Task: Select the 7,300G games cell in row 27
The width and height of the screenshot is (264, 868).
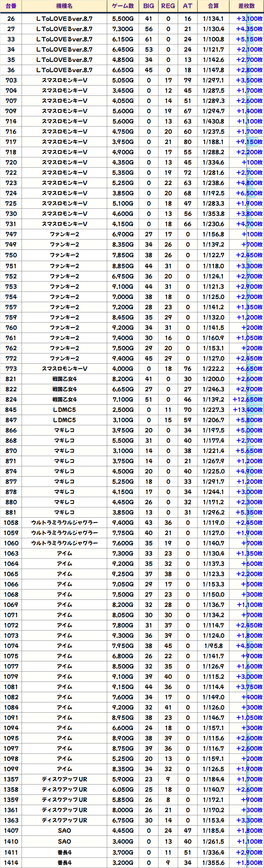Action: coord(123,29)
